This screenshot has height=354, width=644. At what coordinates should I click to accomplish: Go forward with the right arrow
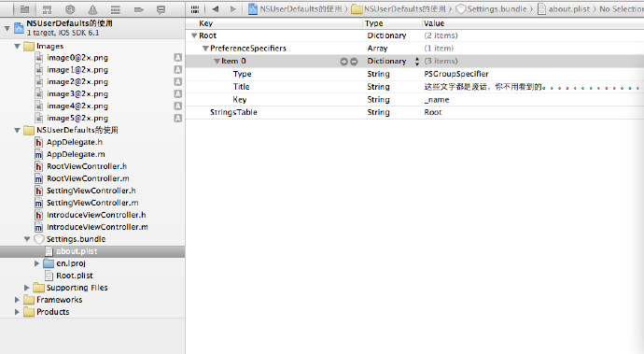[233, 8]
